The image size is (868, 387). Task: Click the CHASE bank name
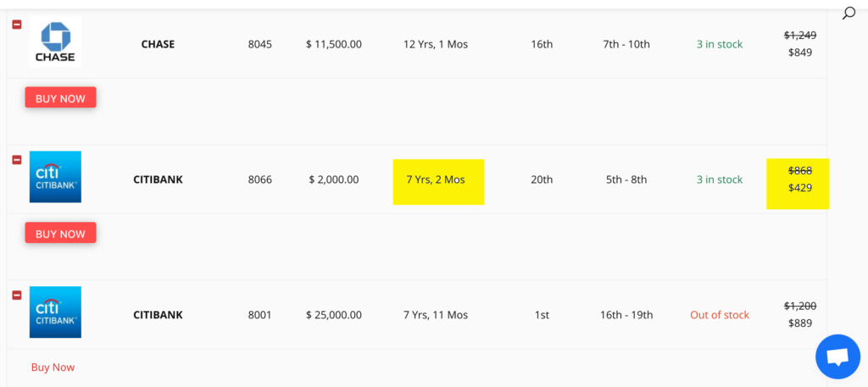pyautogui.click(x=158, y=44)
